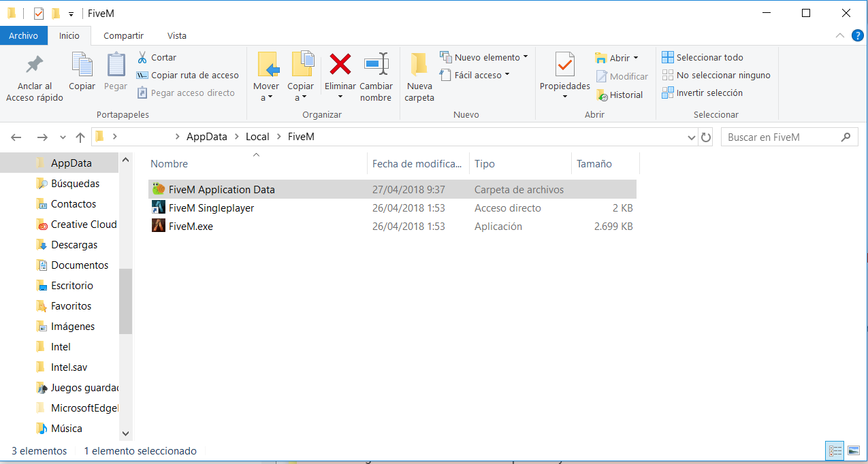Click the navigation pane scroll down arrow

(125, 433)
